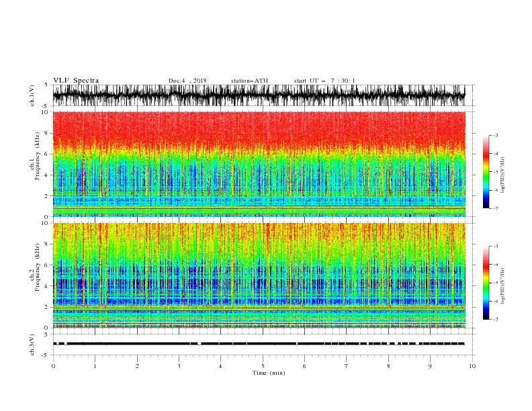
Task: Click the "ch.1(V)" axis label
Action: pyautogui.click(x=32, y=95)
